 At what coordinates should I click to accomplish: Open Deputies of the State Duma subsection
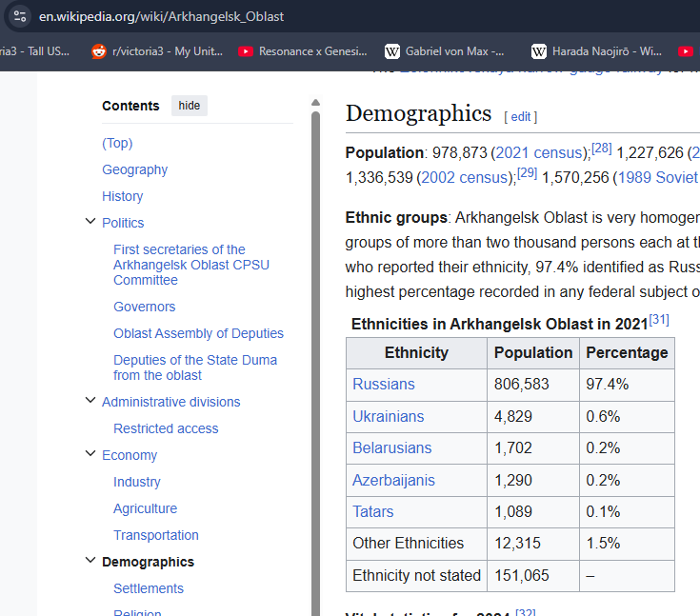[x=195, y=368]
